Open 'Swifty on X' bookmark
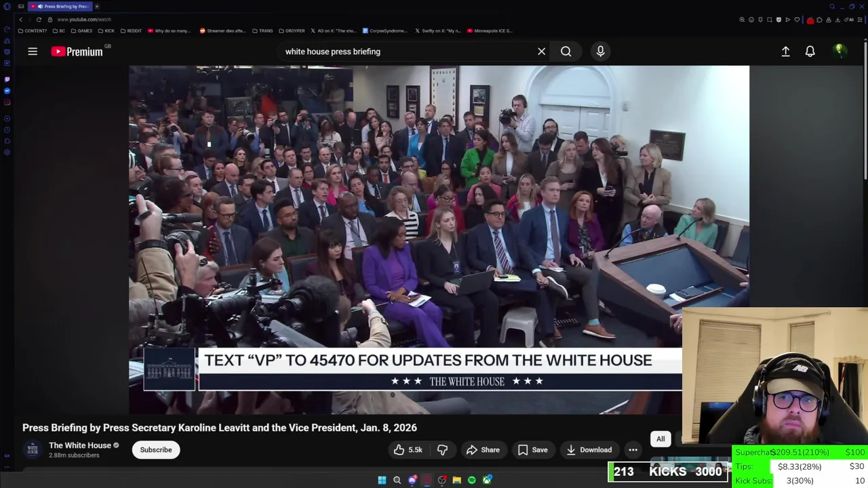The image size is (868, 488). [x=437, y=30]
